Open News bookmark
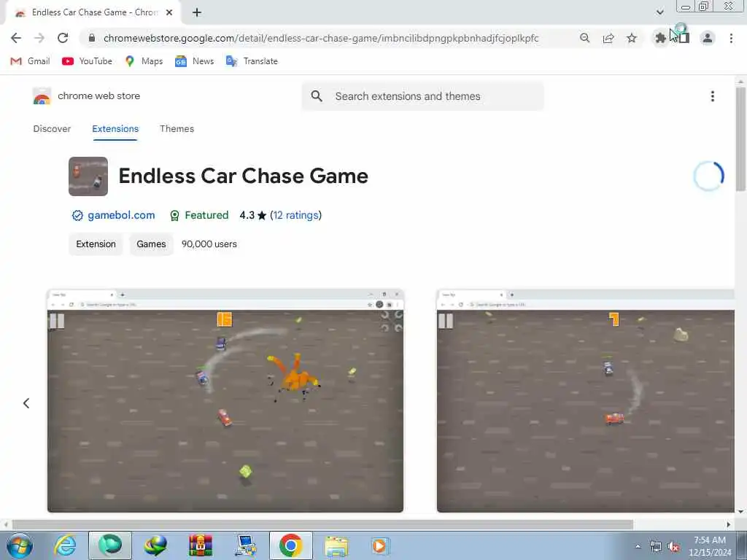The height and width of the screenshot is (560, 747). pos(194,61)
